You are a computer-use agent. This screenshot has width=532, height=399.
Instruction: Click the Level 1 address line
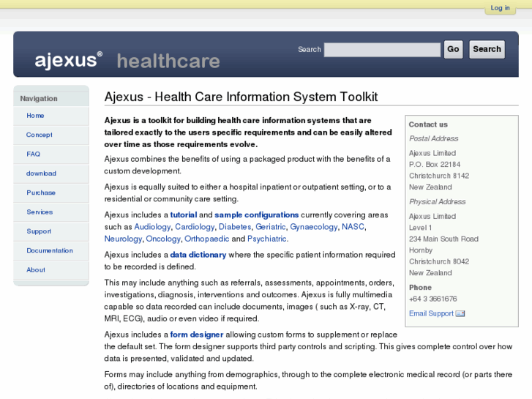tap(420, 228)
